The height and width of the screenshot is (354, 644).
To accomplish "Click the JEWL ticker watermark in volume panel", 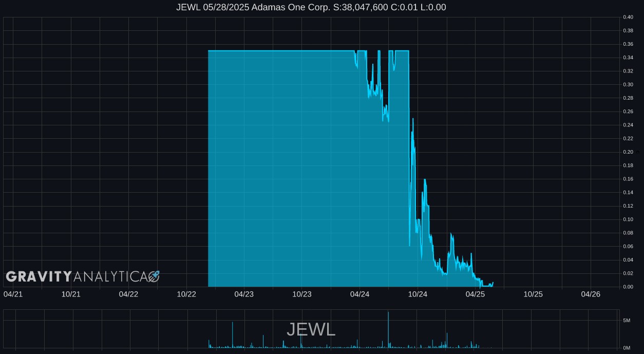I will click(311, 329).
